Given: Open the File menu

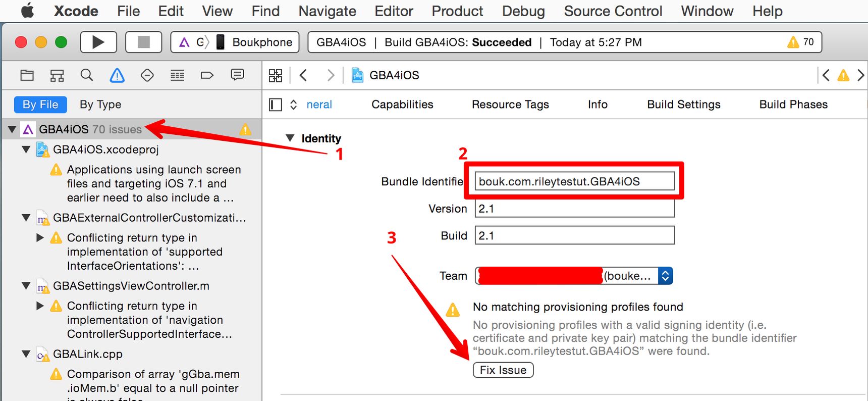Looking at the screenshot, I should click(129, 11).
